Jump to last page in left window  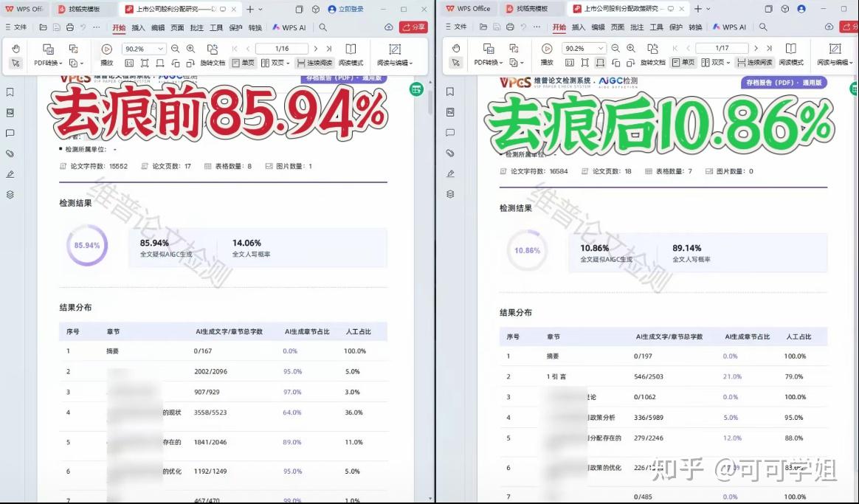pos(328,49)
